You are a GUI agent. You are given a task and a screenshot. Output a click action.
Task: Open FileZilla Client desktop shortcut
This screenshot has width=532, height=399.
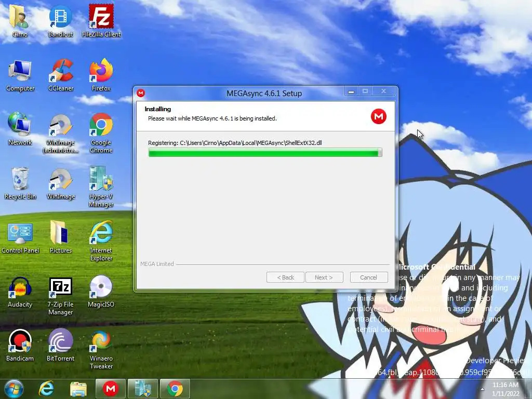[101, 21]
